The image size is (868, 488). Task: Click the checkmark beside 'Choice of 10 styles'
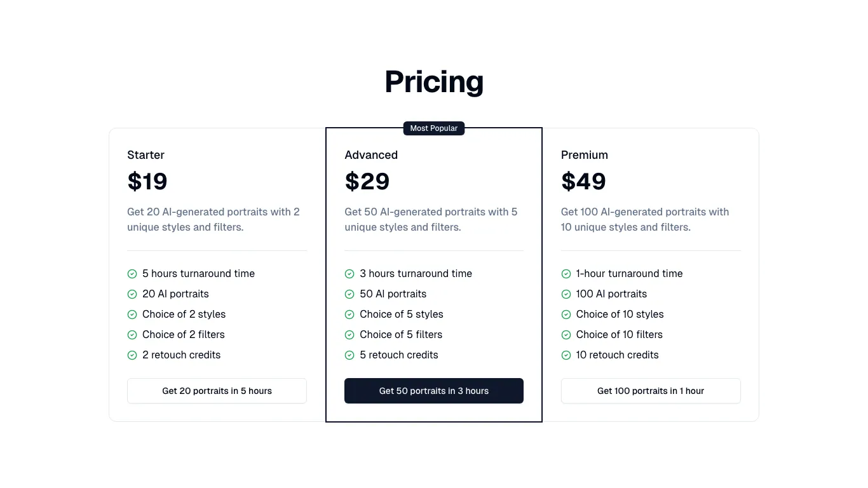click(566, 314)
